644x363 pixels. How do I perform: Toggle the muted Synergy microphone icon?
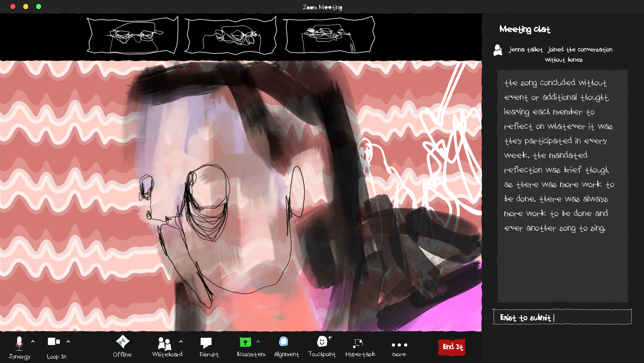[19, 343]
